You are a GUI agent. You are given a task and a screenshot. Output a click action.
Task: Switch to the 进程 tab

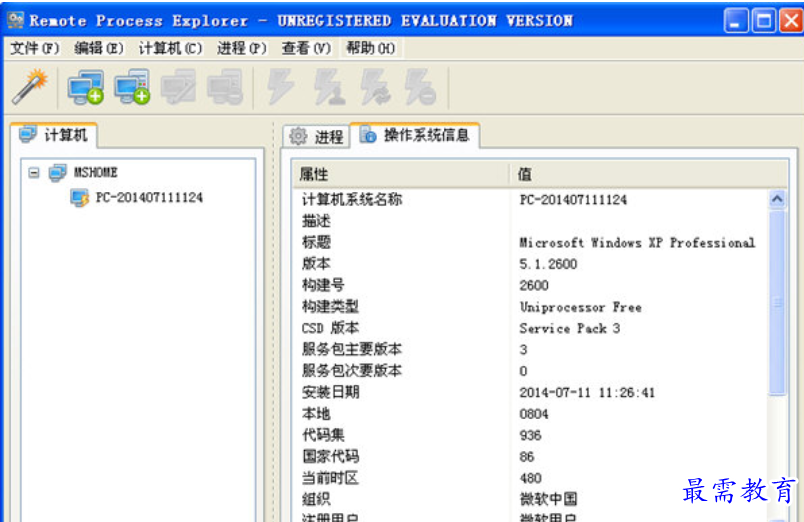click(316, 136)
